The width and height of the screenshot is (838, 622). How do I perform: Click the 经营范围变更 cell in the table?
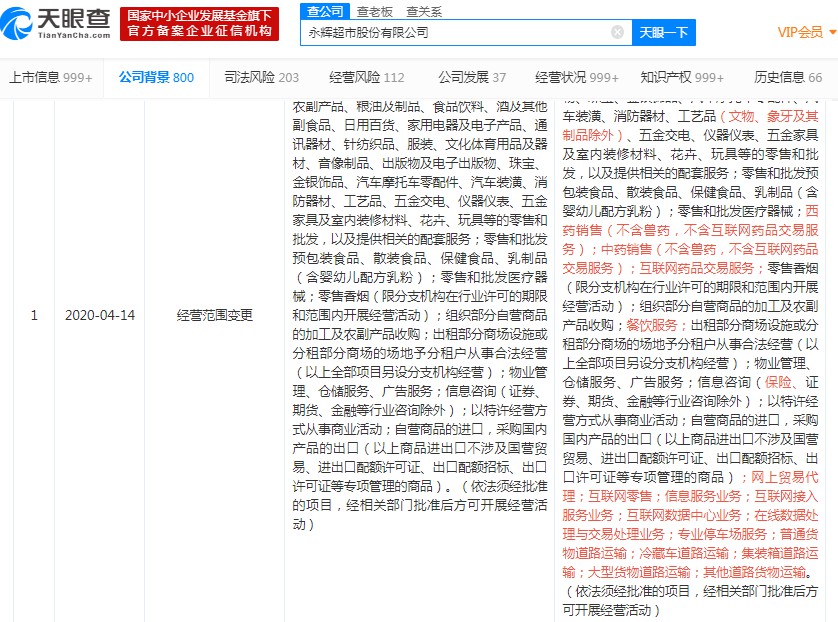click(215, 315)
